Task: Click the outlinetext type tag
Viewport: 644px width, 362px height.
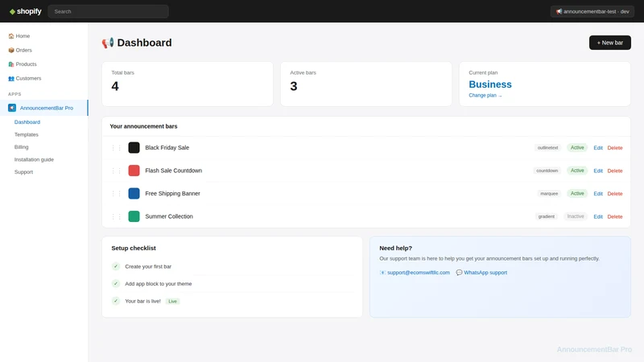Action: point(548,148)
